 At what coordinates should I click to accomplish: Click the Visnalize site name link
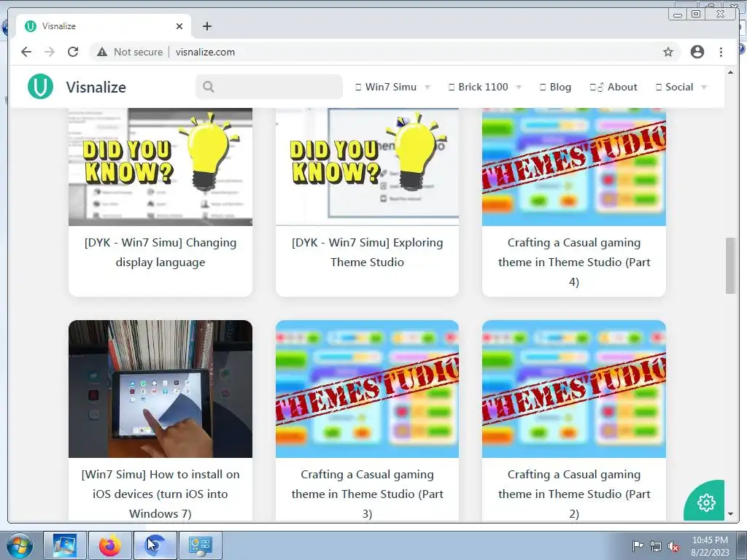(96, 87)
